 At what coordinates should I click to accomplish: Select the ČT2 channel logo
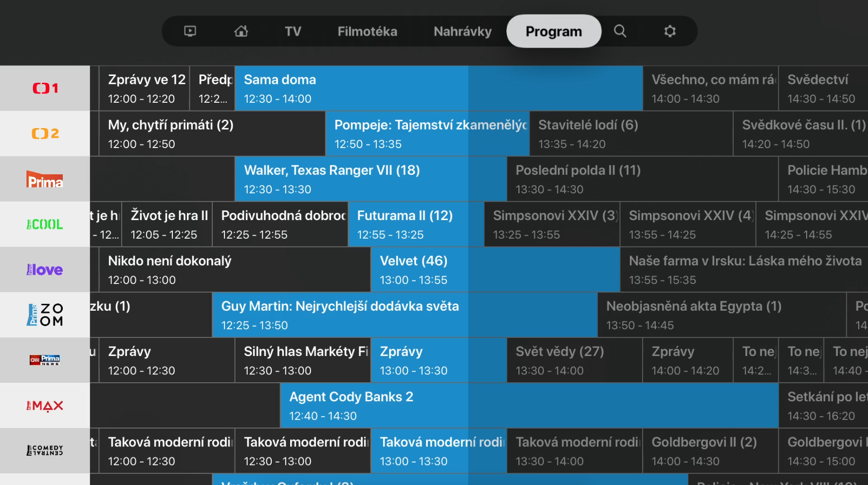click(45, 133)
